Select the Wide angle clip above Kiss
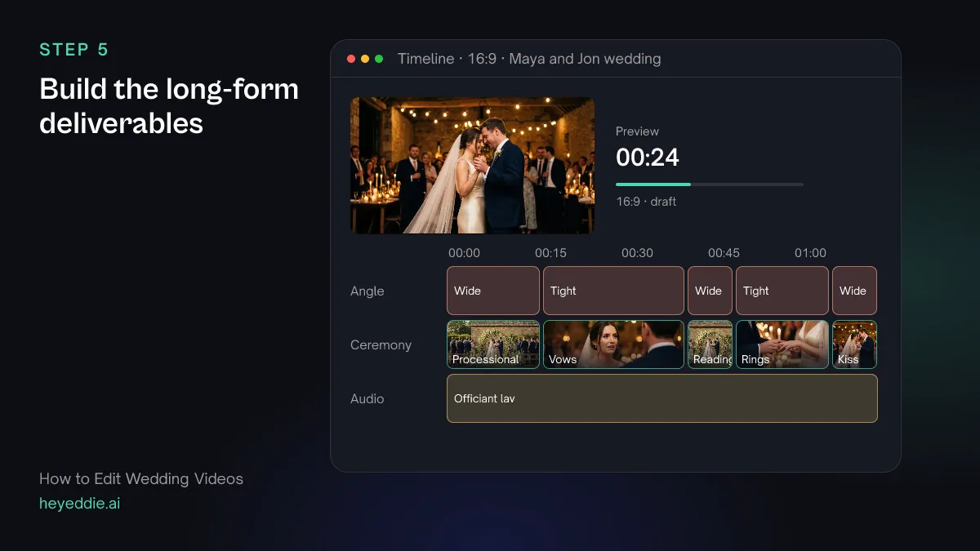 [854, 291]
